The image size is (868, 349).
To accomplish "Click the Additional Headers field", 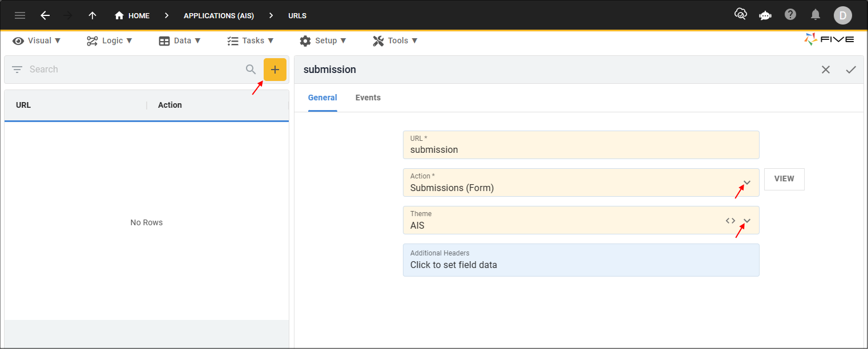I will click(581, 260).
